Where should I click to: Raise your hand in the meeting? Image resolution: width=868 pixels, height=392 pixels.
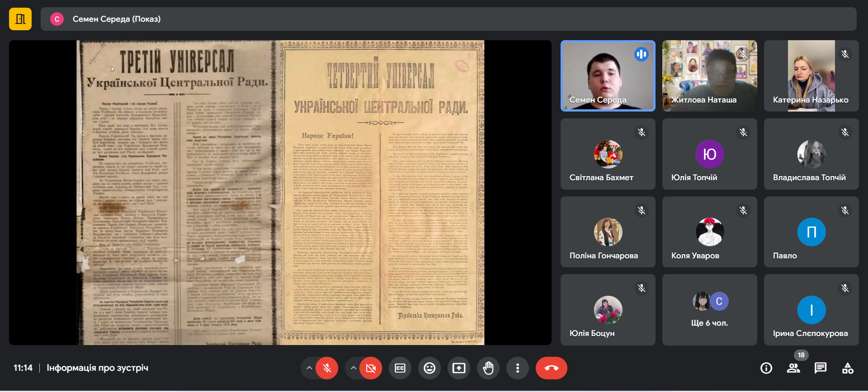[488, 368]
